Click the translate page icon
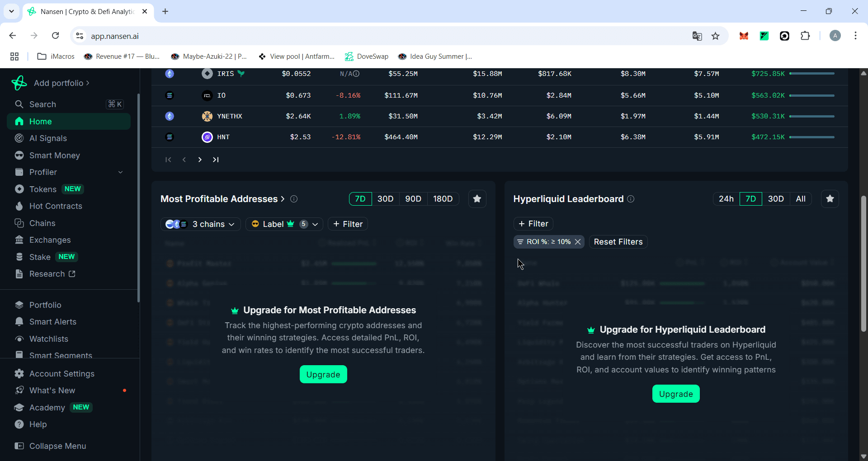This screenshot has width=868, height=461. click(x=697, y=36)
